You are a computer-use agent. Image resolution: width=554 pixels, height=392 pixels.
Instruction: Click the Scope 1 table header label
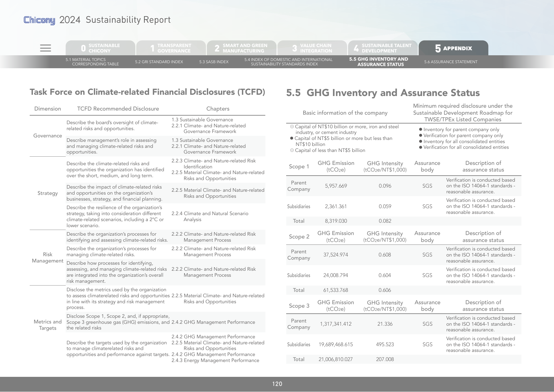click(x=299, y=166)
